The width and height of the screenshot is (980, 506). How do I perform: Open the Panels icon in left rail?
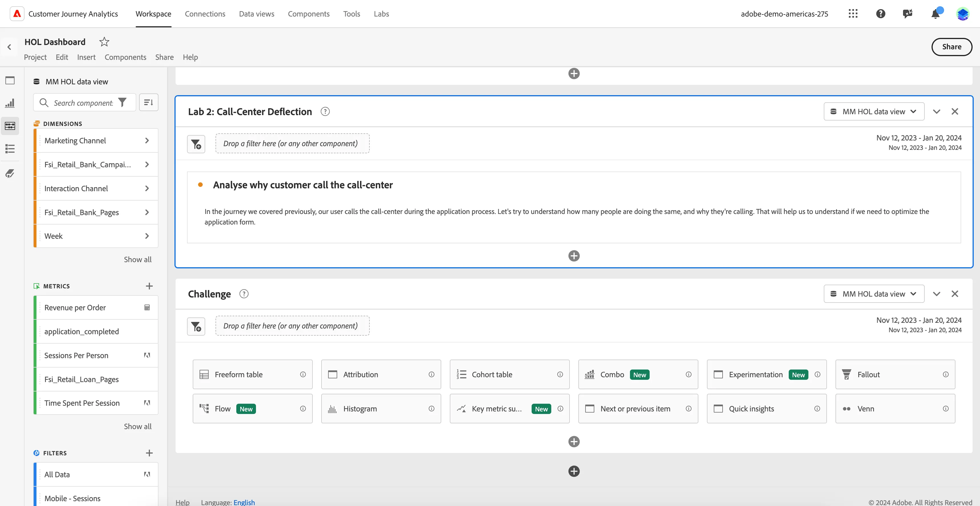click(x=10, y=80)
